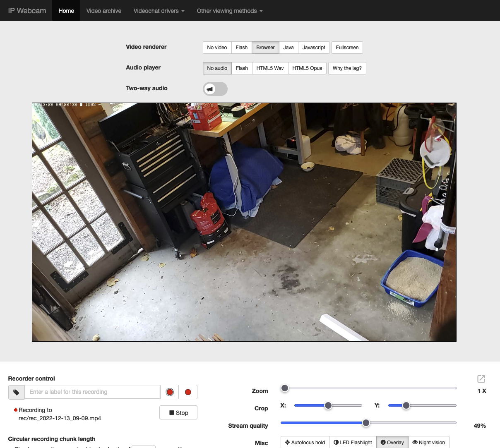Stop the current recording
Viewport: 500px width, 448px height.
point(178,413)
